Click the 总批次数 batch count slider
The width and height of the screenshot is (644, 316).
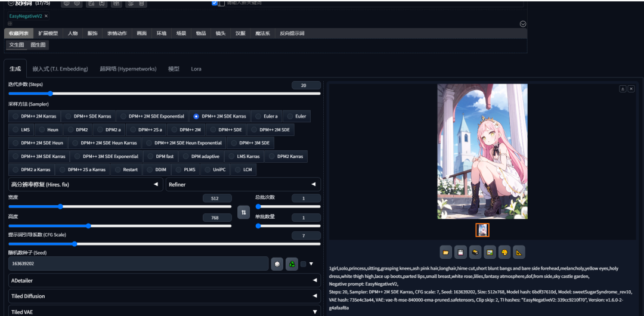click(288, 206)
